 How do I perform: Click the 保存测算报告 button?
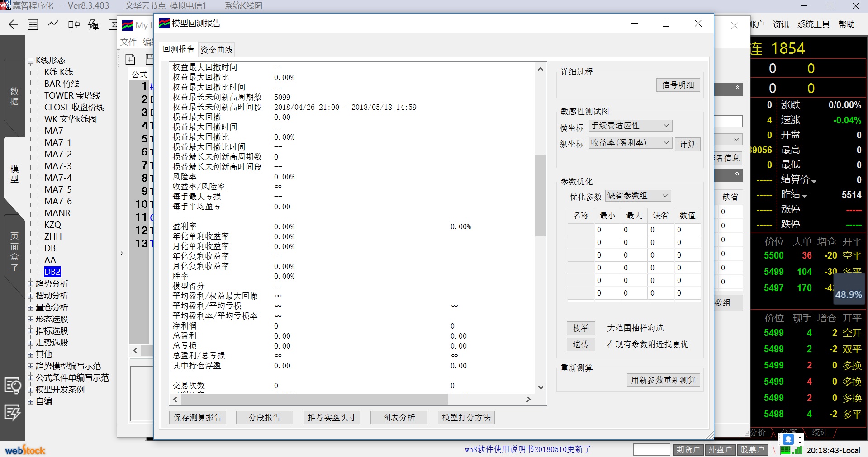click(198, 418)
